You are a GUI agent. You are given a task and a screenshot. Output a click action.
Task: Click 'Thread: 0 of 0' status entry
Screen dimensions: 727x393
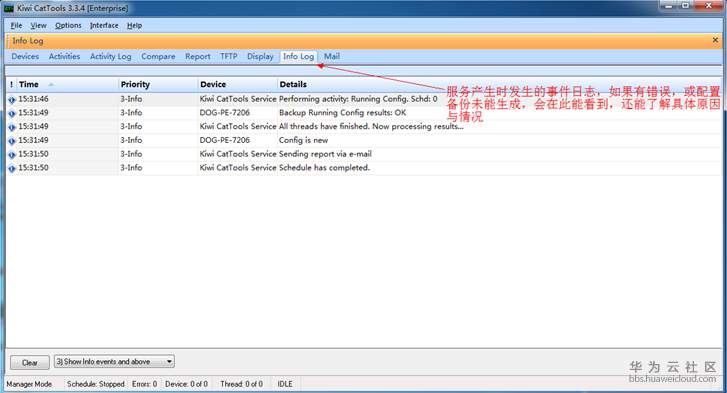(x=242, y=384)
